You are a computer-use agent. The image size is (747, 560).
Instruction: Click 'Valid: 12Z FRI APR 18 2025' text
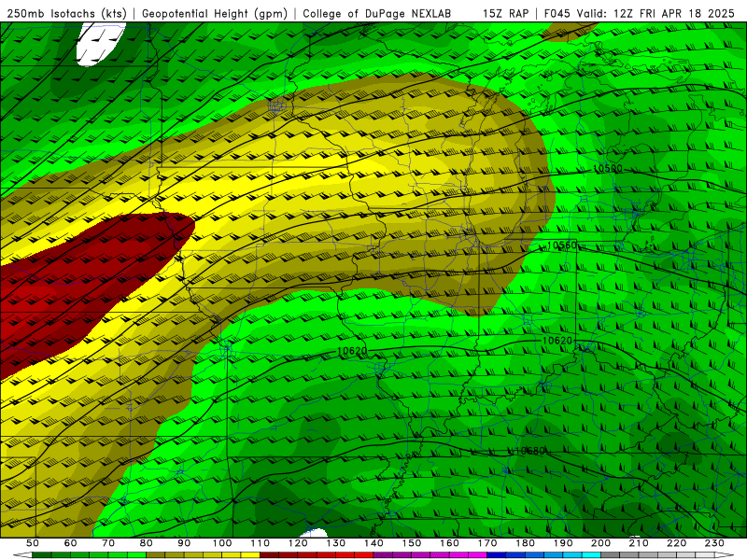click(655, 14)
